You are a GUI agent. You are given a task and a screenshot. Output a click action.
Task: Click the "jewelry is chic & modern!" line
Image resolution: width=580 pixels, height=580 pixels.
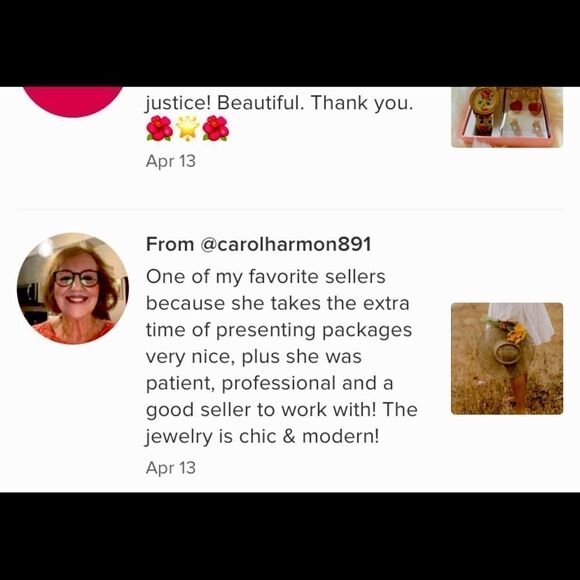point(262,436)
